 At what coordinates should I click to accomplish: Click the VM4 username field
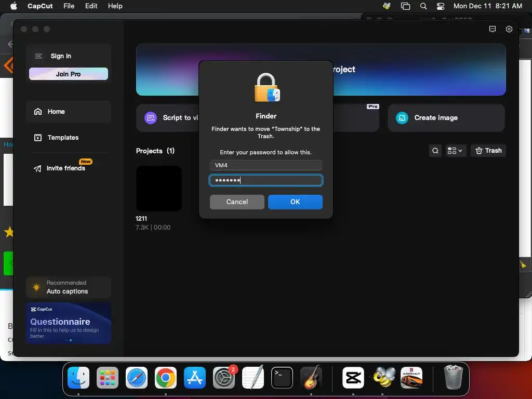pyautogui.click(x=265, y=165)
